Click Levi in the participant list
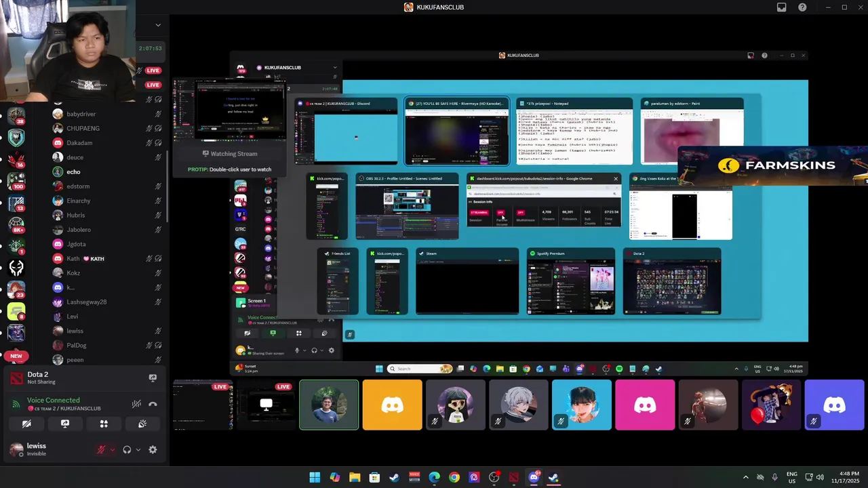 [72, 317]
